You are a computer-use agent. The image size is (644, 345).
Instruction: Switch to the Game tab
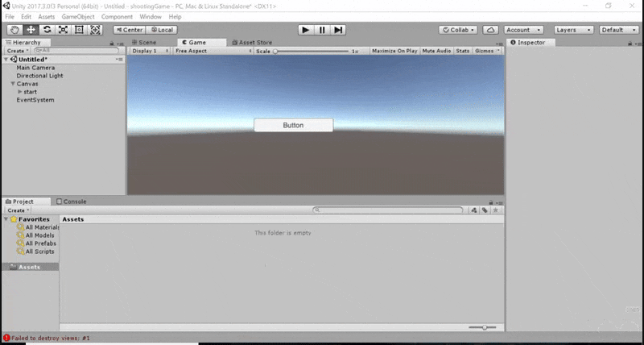click(x=202, y=43)
